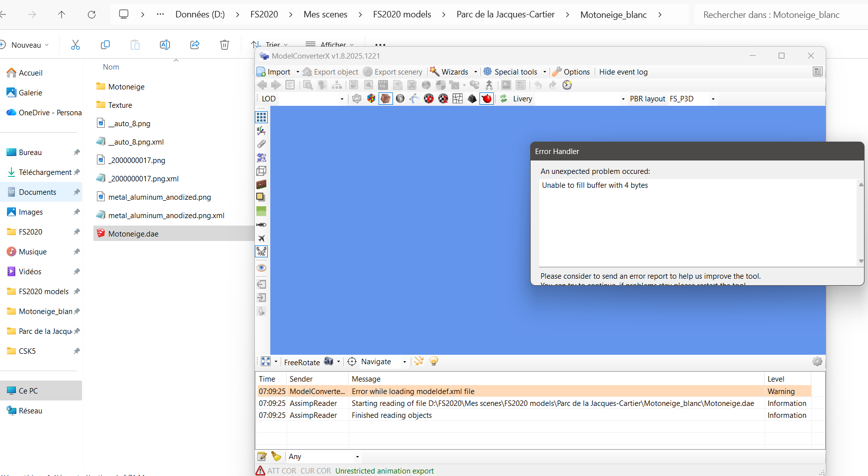
Task: Click the wireframe sphere render mode icon
Action: pyautogui.click(x=357, y=98)
